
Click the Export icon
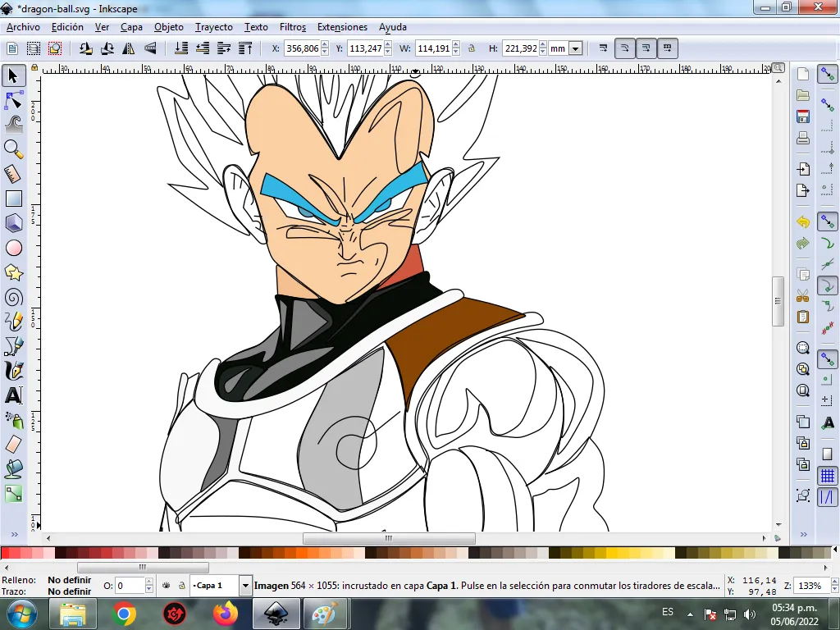[x=802, y=190]
